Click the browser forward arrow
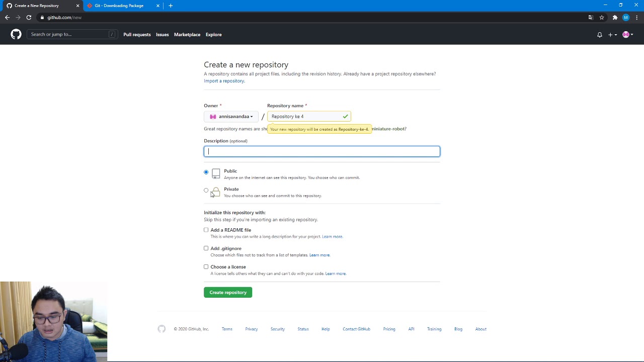This screenshot has width=644, height=362. tap(18, 18)
